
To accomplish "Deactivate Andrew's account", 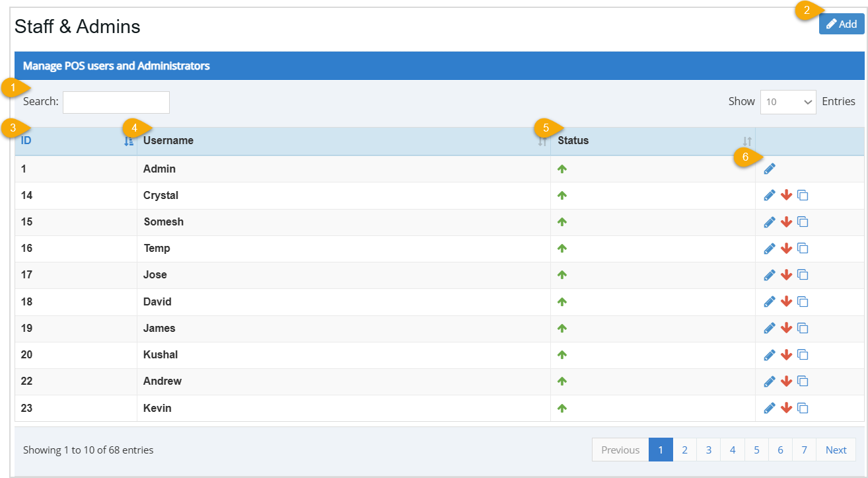I will (786, 381).
